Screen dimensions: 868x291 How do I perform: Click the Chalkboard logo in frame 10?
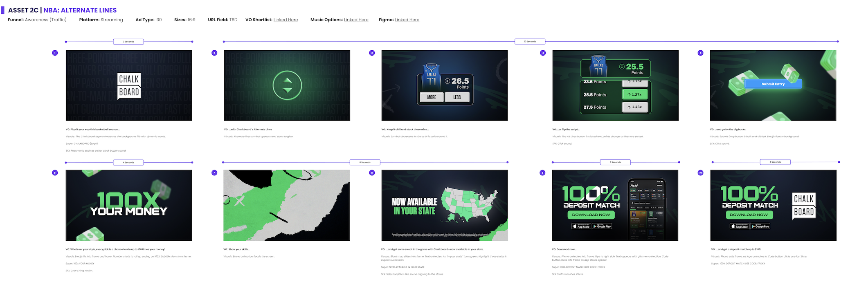click(x=804, y=206)
